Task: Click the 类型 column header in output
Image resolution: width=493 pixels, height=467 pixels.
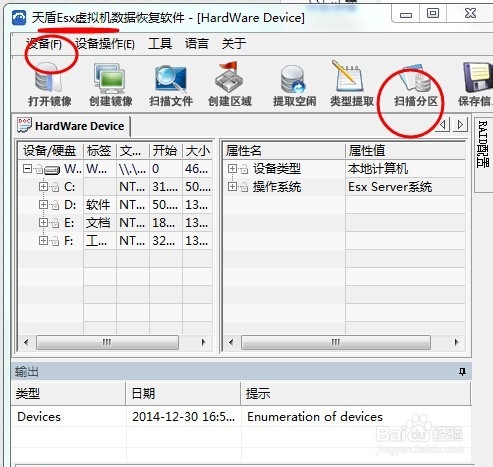Action: [x=68, y=394]
